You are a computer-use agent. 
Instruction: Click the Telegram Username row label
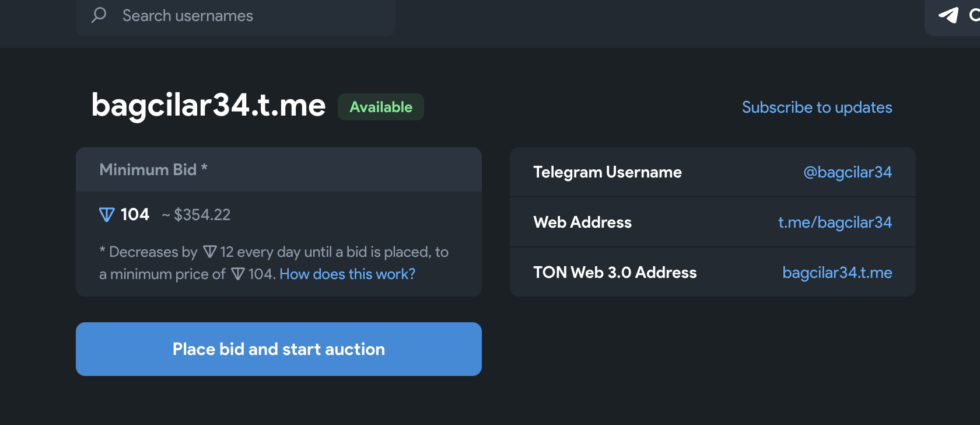coord(607,172)
